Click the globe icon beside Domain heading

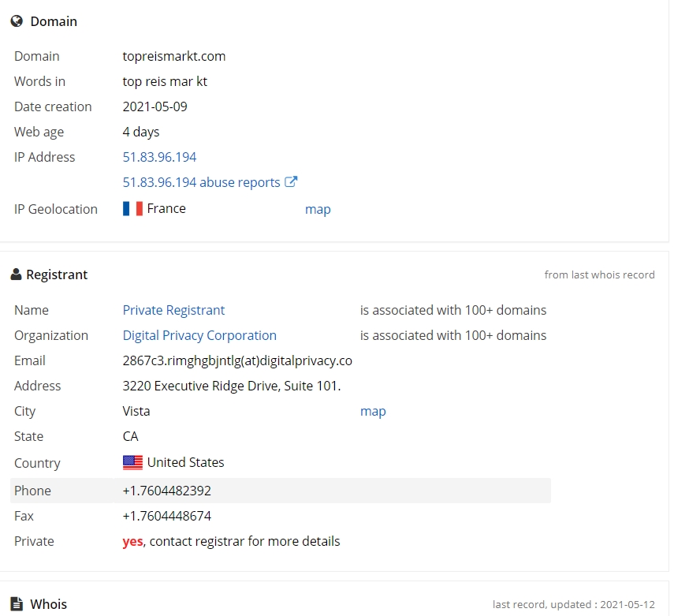point(17,21)
